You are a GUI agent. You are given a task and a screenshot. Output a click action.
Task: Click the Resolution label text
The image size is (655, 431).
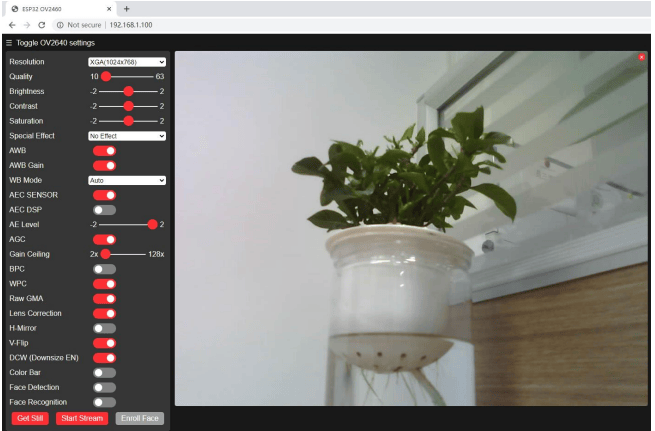tap(27, 62)
